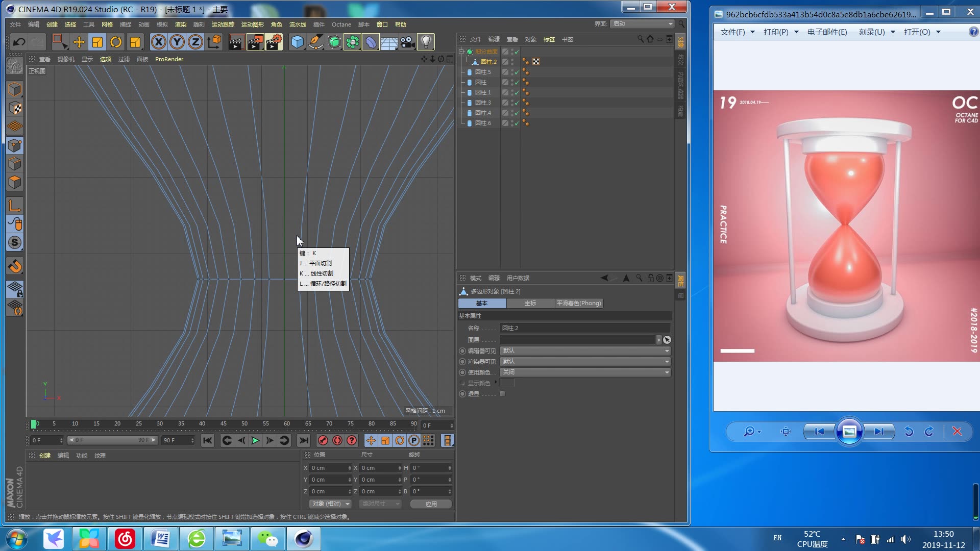Click the Render View icon
980x551 pixels.
coord(235,42)
